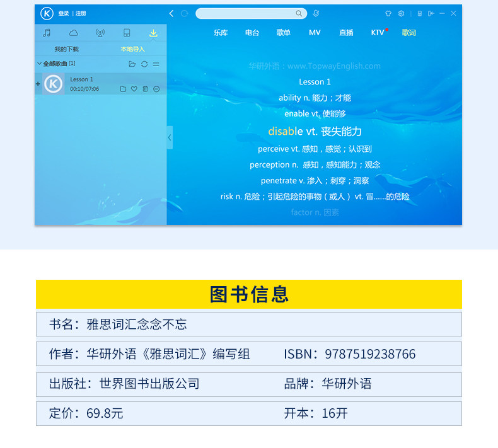The height and width of the screenshot is (448, 498).
Task: Click lyric line starting with 'perception n.'
Action: coord(315,165)
